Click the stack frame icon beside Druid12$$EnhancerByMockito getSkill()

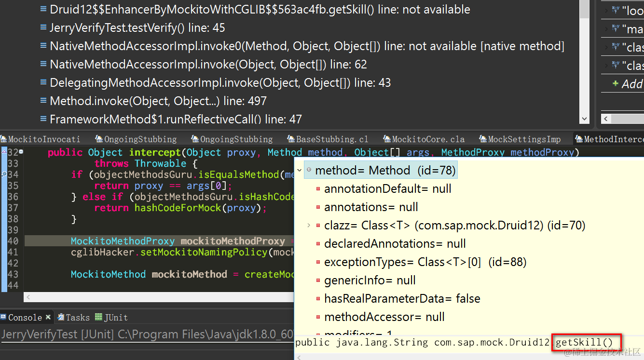pos(43,10)
